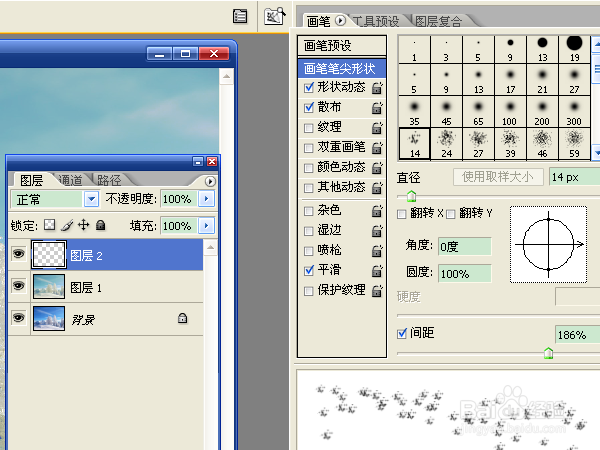
Task: Click Lock image pixels brush icon
Action: click(x=67, y=225)
